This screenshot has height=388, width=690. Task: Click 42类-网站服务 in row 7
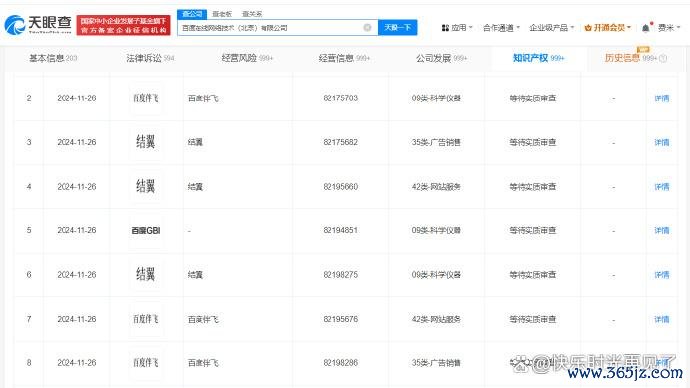(436, 319)
